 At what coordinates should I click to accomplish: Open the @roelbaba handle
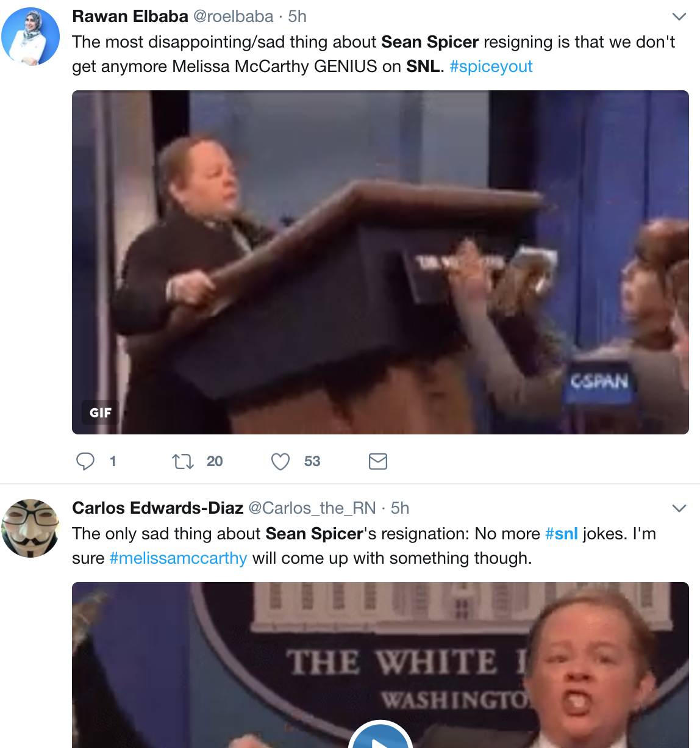[x=233, y=16]
